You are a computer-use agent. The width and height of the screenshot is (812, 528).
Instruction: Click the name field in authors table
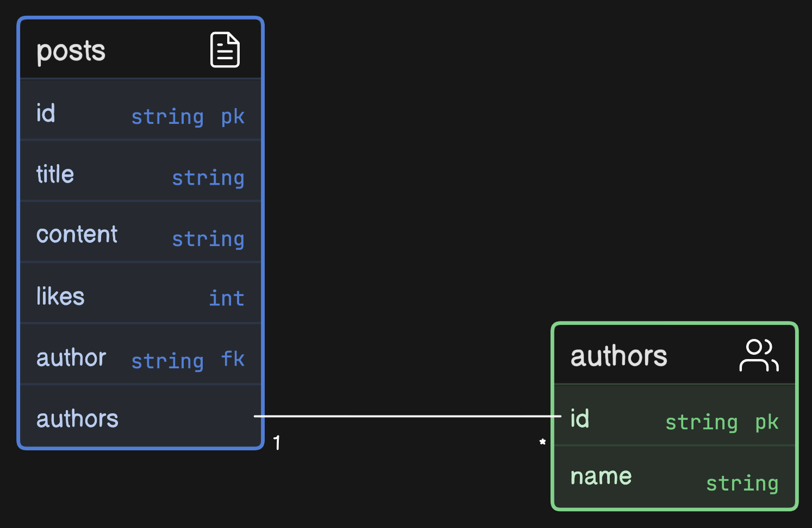pyautogui.click(x=601, y=476)
